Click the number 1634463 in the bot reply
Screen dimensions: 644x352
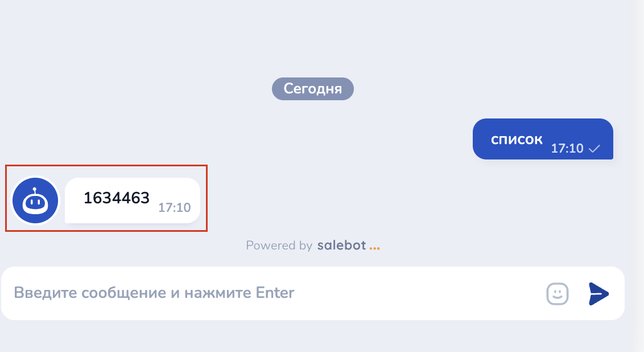[117, 198]
